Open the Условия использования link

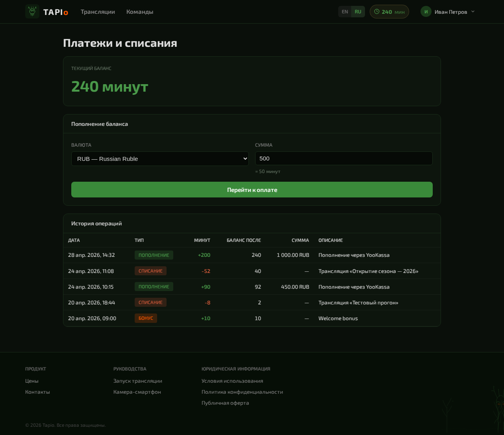(232, 381)
